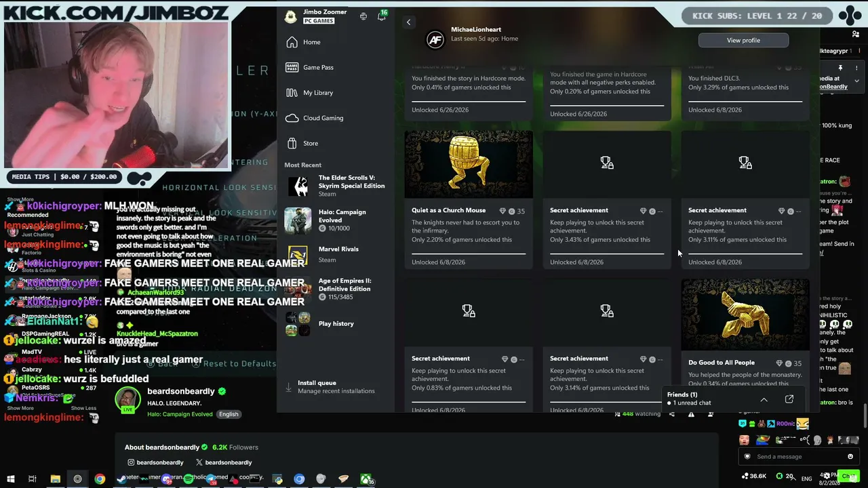Click the green Chat send button

pos(848,476)
